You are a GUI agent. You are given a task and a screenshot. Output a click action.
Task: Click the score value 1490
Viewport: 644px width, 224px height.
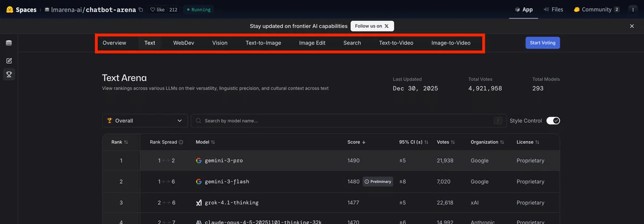coord(354,161)
